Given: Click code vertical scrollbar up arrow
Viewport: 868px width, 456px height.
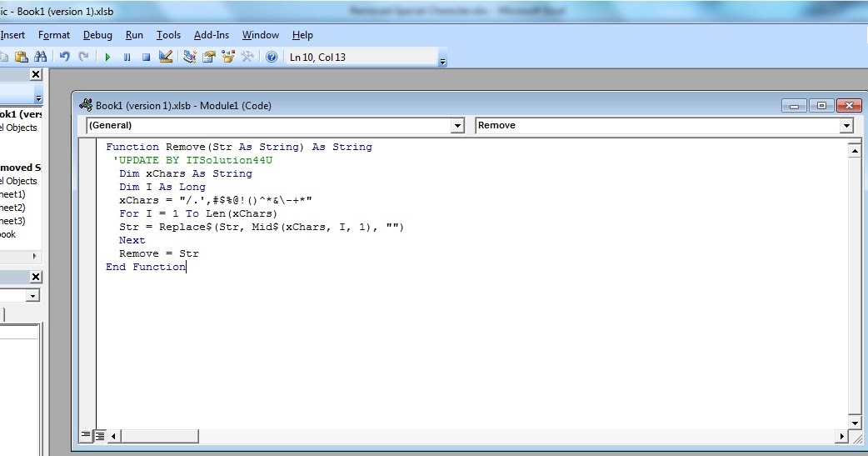Looking at the screenshot, I should 855,150.
